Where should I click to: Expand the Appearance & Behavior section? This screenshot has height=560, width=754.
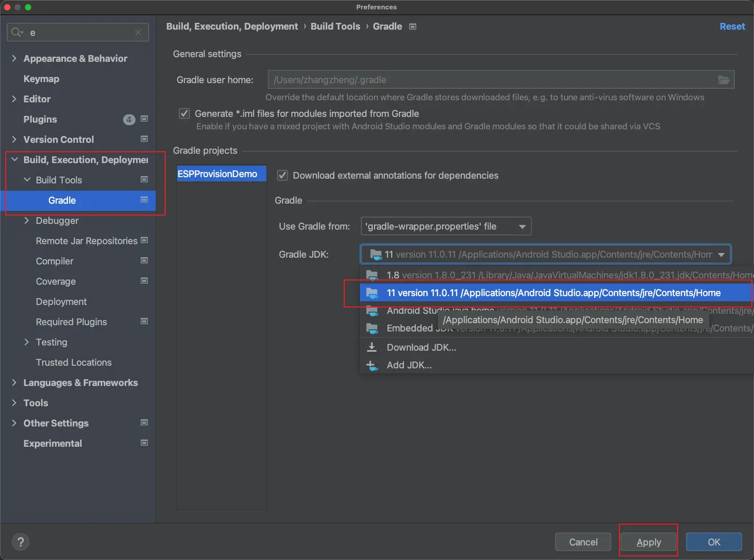coord(14,59)
